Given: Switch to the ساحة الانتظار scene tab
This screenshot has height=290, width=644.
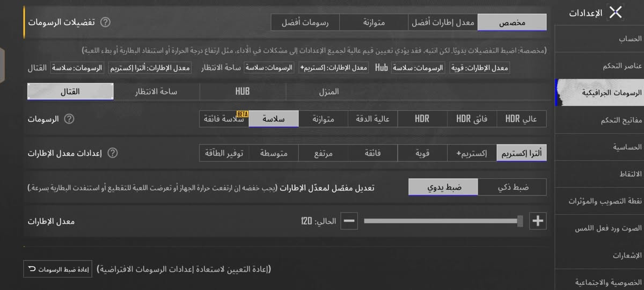Looking at the screenshot, I should pos(156,91).
